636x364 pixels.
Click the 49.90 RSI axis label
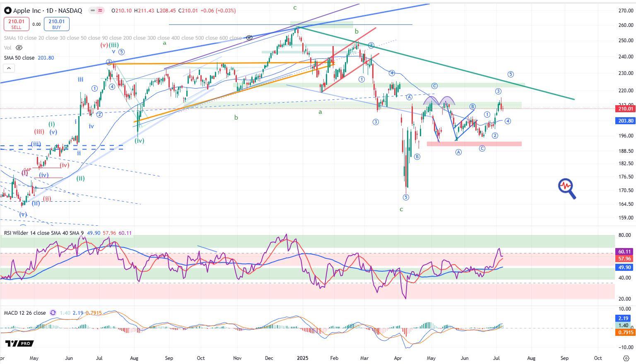pos(625,268)
